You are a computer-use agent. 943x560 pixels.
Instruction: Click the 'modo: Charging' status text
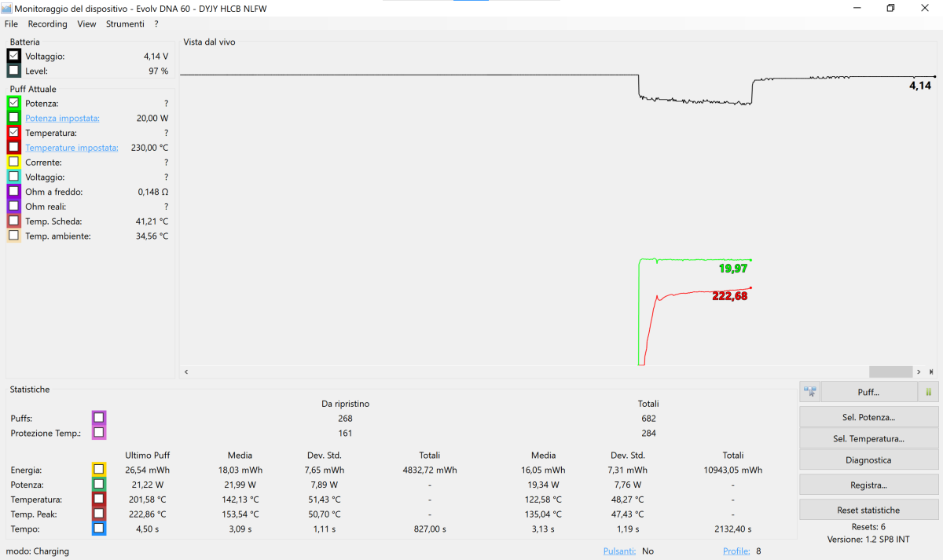[x=38, y=551]
